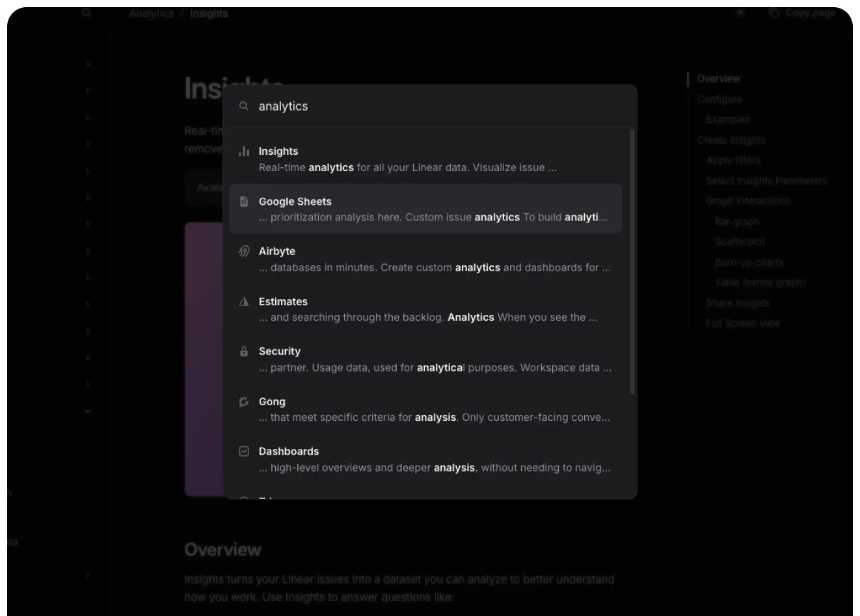Toggle the light/dark theme sun icon

pyautogui.click(x=740, y=13)
